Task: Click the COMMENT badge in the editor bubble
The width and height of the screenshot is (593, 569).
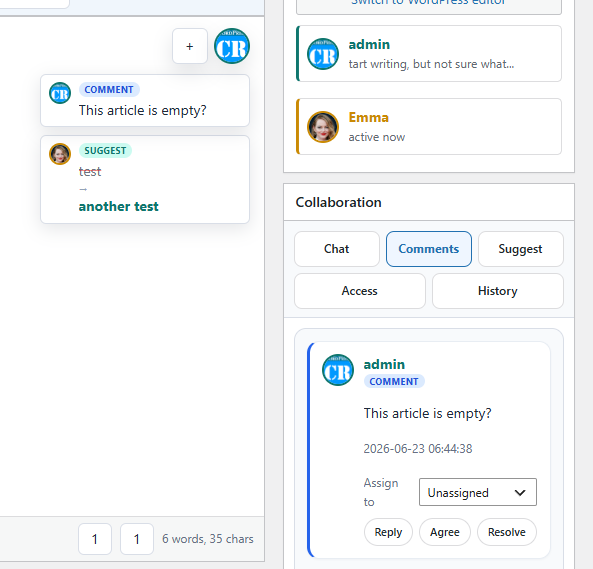Action: (109, 90)
